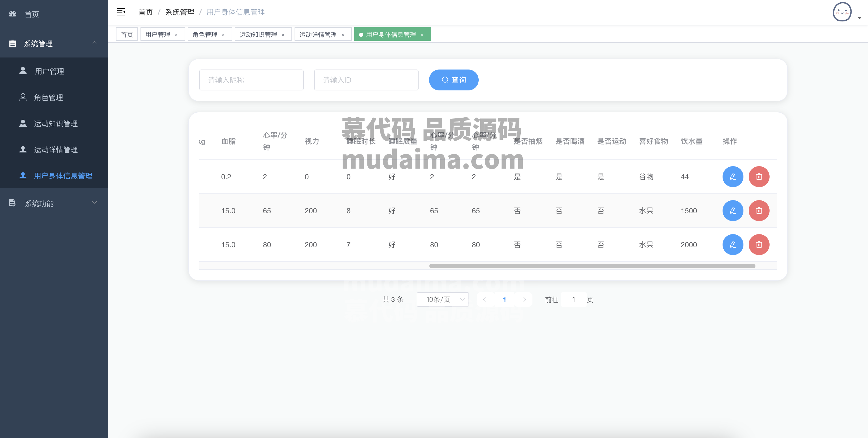Click 首页 in the breadcrumb
868x438 pixels.
coord(145,12)
